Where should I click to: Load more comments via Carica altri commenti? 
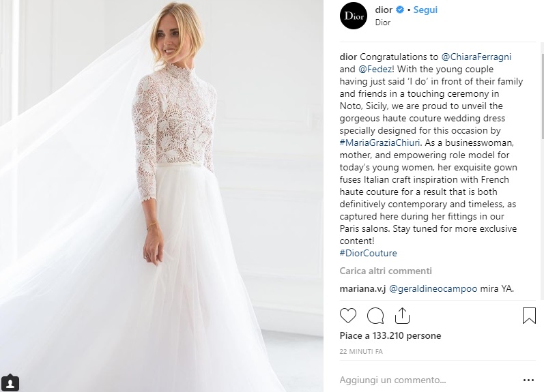386,271
